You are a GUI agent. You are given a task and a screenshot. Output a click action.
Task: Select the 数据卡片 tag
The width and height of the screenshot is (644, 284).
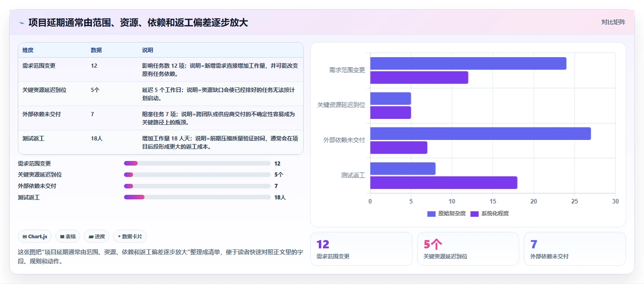coord(130,236)
